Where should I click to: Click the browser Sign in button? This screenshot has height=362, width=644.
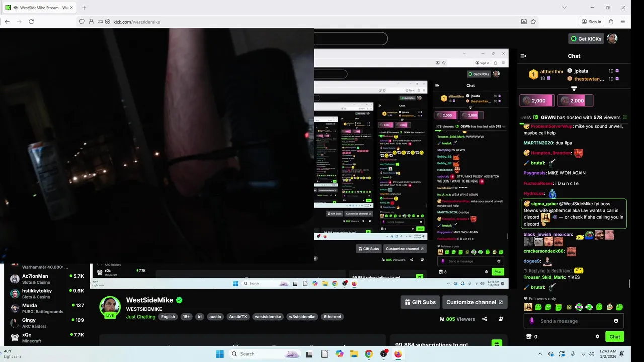pyautogui.click(x=591, y=22)
